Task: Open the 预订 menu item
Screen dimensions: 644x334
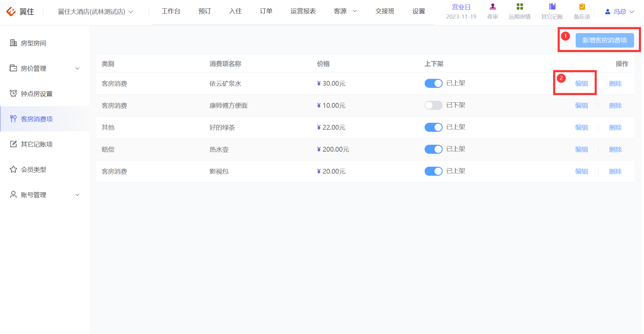Action: (x=205, y=11)
